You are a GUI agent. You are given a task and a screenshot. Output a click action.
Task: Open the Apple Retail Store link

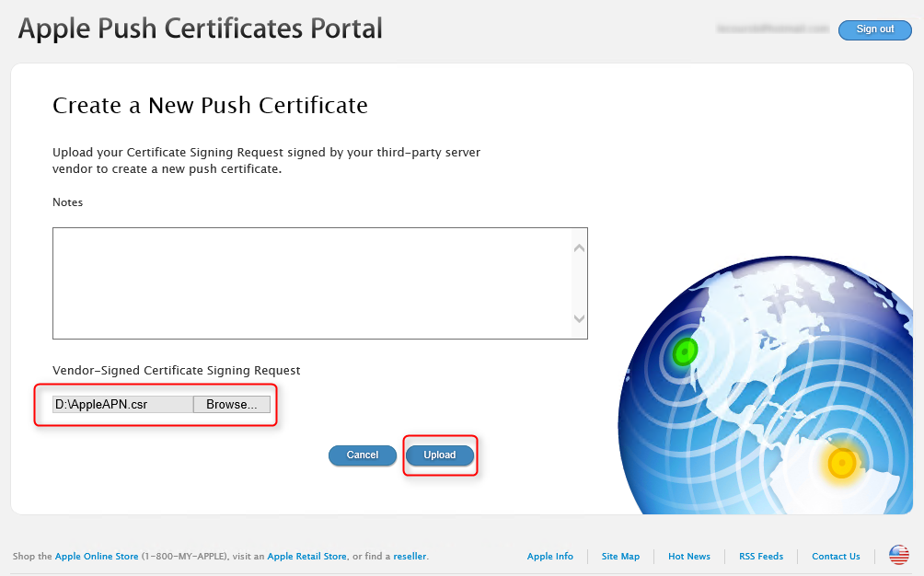tap(307, 556)
